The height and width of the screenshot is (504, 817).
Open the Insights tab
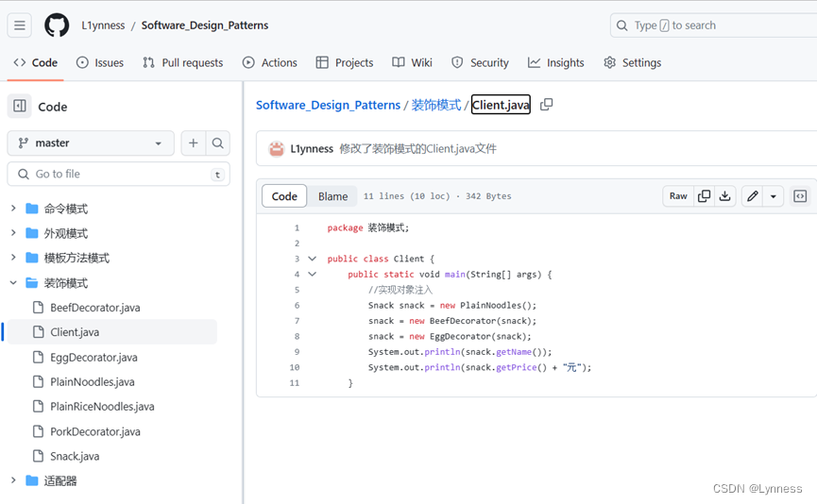point(556,62)
